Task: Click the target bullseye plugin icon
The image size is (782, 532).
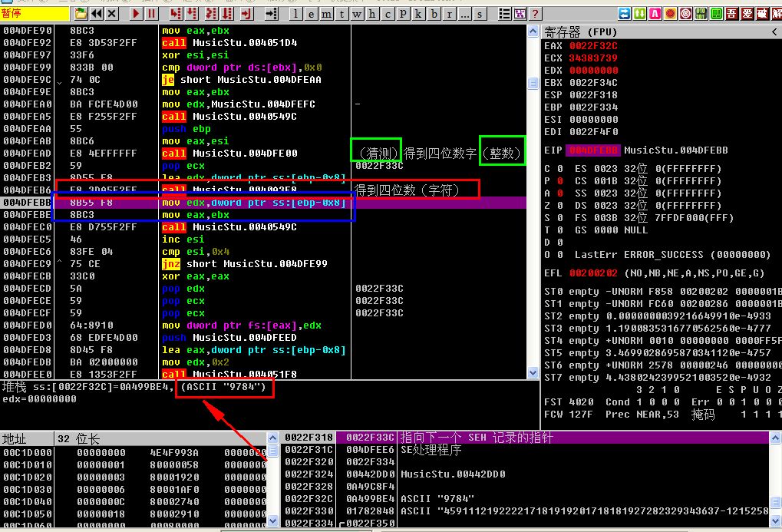Action: point(686,14)
